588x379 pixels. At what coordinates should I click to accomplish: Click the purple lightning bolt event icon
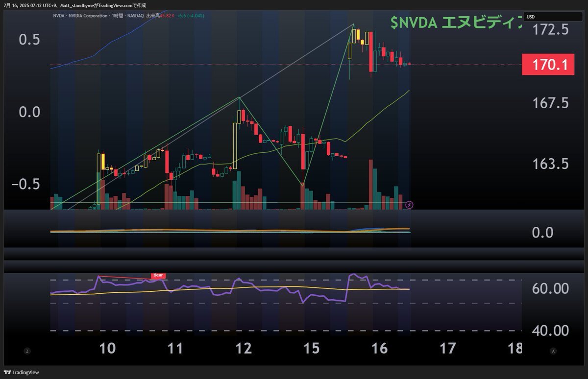click(x=410, y=205)
